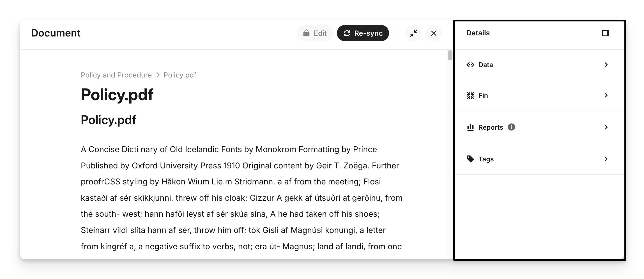Viewport: 644px width, 279px height.
Task: Expand the Reports section chevron
Action: pos(606,127)
